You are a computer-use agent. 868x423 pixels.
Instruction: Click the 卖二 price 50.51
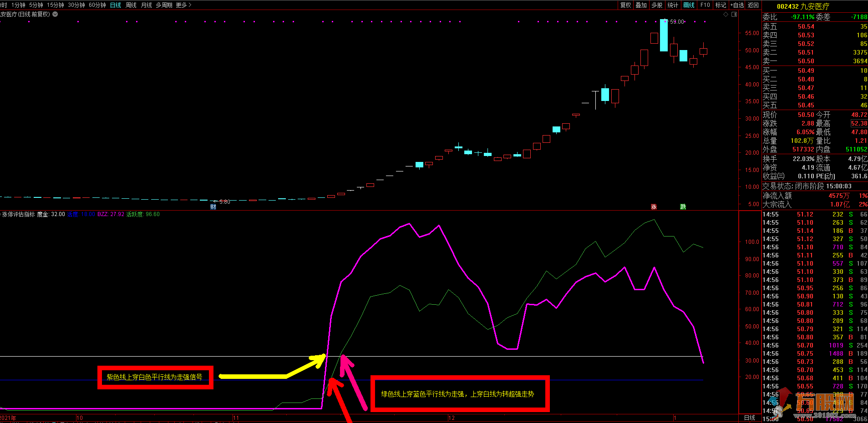(806, 52)
